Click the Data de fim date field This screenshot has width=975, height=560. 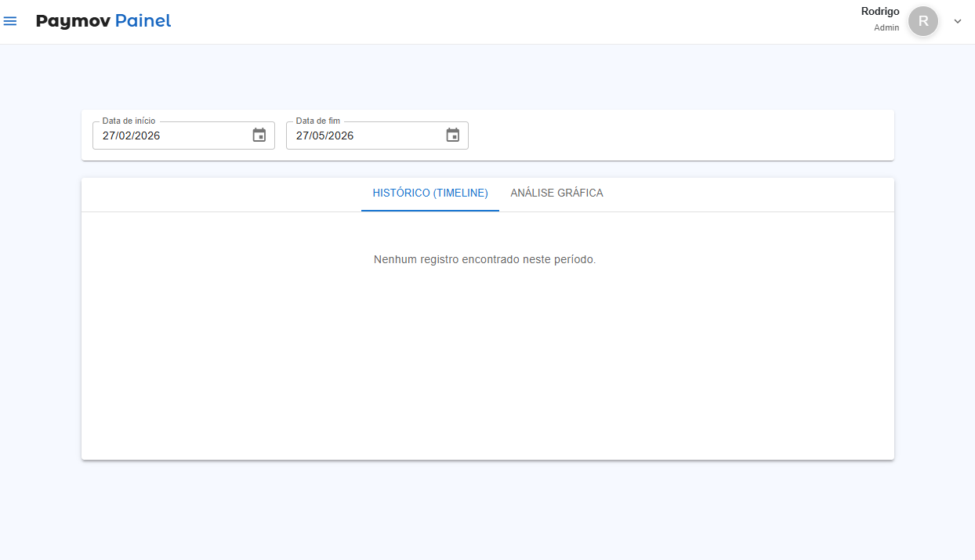[x=377, y=135]
